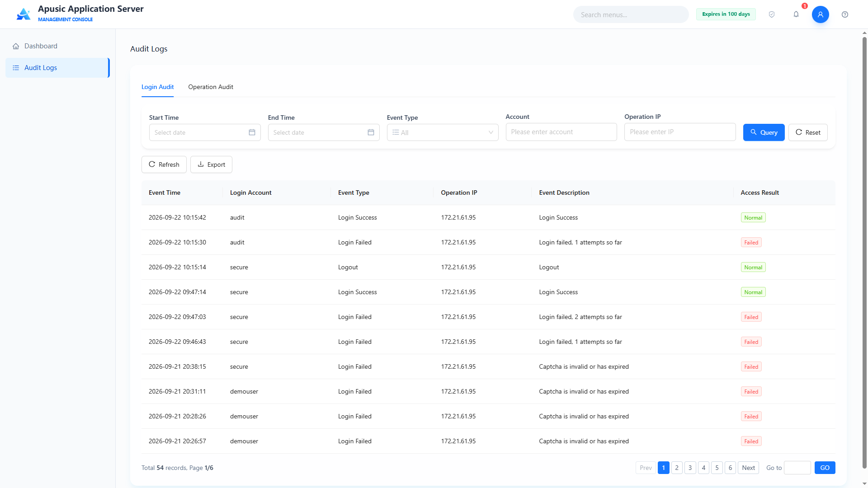This screenshot has height=488, width=868.
Task: Open notifications bell icon
Action: (796, 14)
